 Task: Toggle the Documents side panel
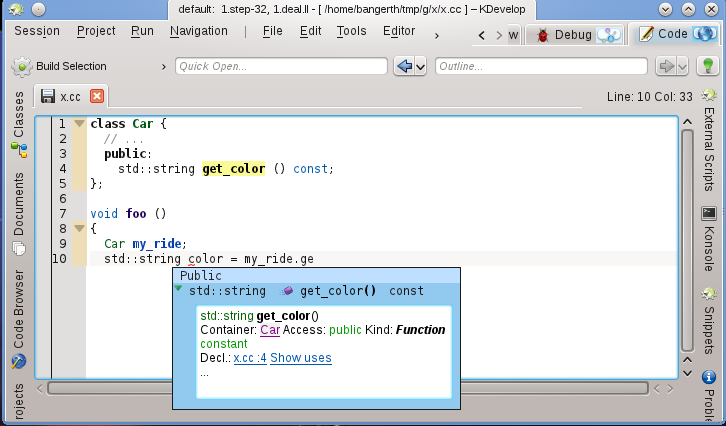[x=18, y=203]
